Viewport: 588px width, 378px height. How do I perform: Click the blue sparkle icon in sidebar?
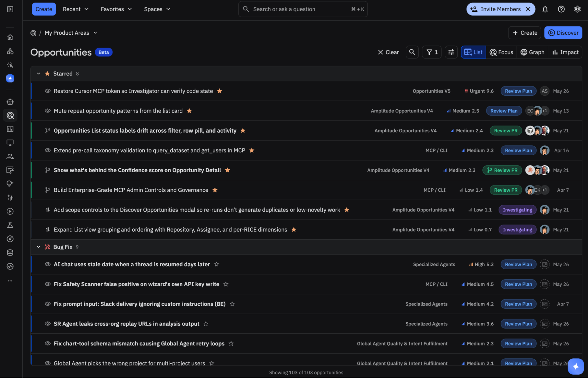pos(10,78)
